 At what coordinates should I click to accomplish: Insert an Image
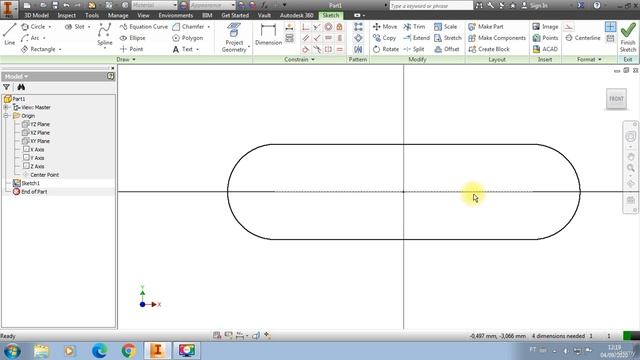[x=545, y=27]
